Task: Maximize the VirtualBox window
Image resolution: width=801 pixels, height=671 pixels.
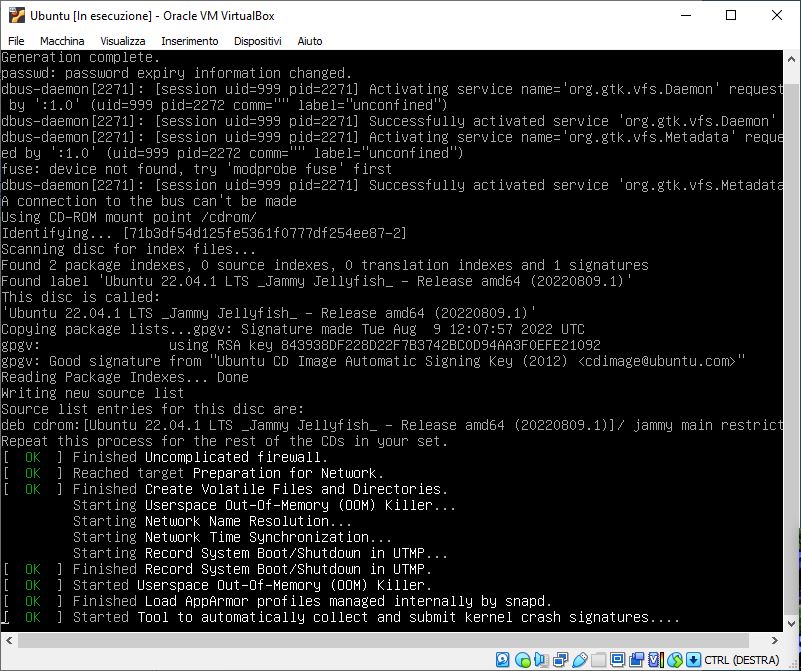Action: click(x=731, y=15)
